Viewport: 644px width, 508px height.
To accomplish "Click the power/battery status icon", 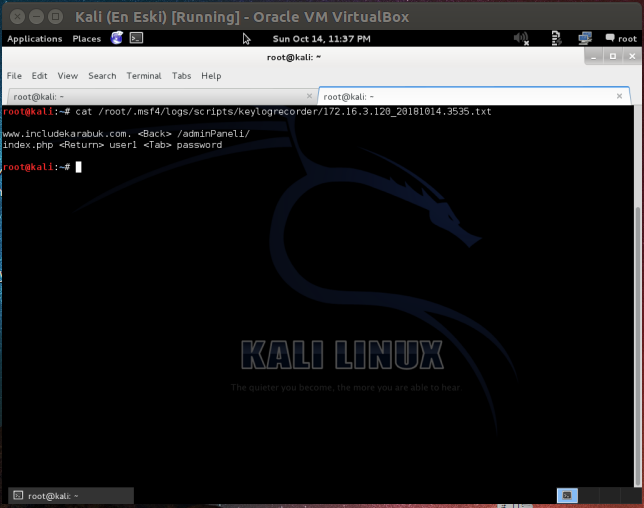I will point(556,38).
